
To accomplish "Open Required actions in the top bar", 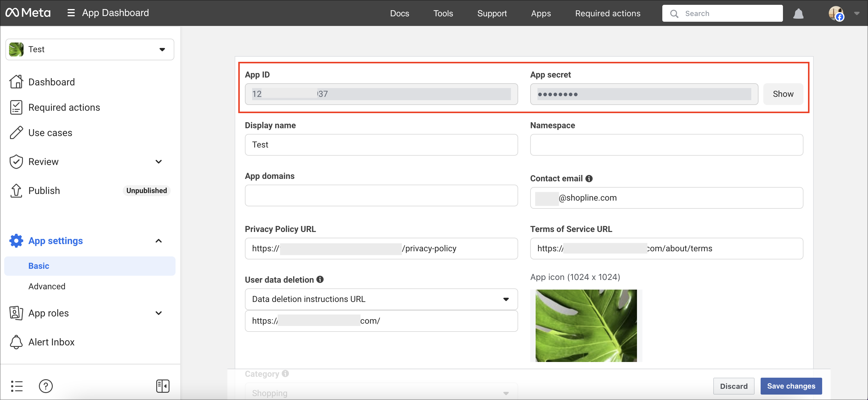I will click(x=607, y=14).
